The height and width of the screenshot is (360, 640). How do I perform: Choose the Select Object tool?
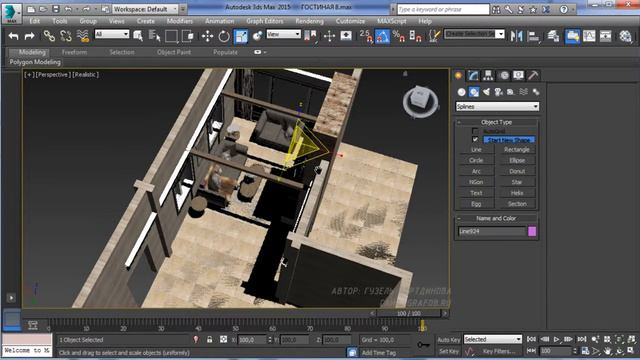[138, 36]
